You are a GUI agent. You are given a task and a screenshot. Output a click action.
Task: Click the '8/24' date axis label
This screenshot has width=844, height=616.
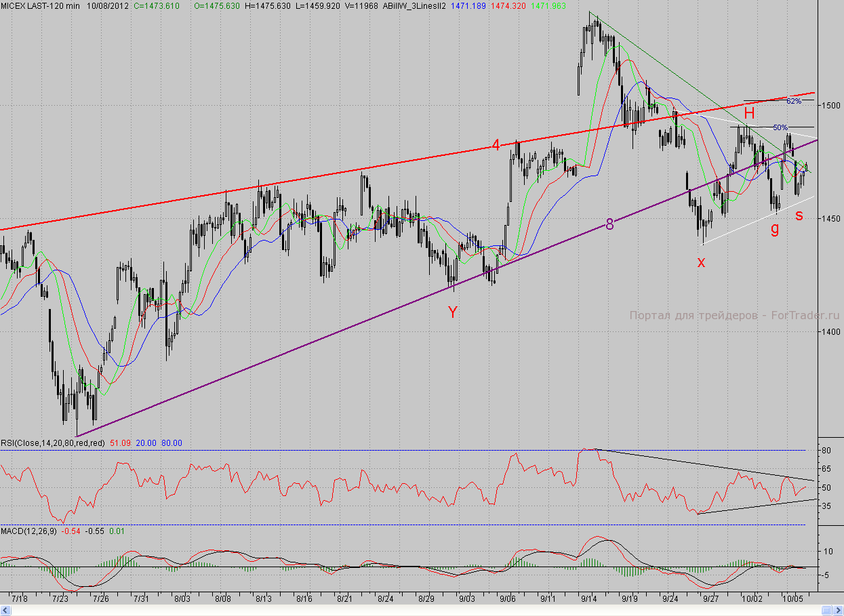point(386,599)
